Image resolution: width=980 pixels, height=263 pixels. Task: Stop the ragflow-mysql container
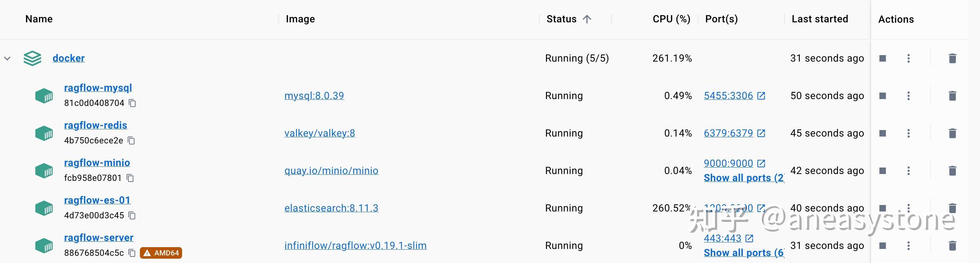[883, 96]
